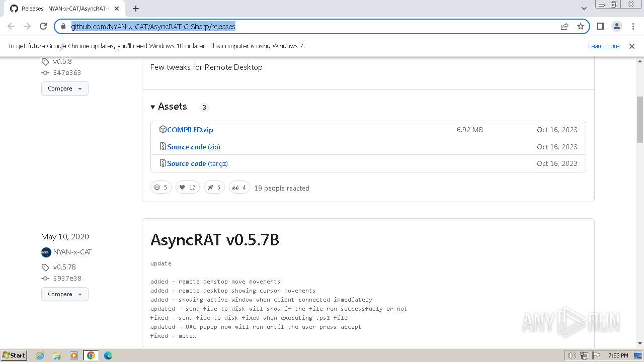
Task: Switch to Chrome in the taskbar
Action: coord(91,355)
